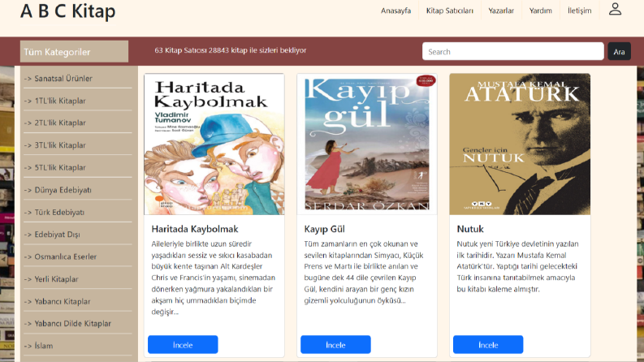Open the Yazarlar navigation link
This screenshot has width=644, height=362.
pyautogui.click(x=501, y=11)
